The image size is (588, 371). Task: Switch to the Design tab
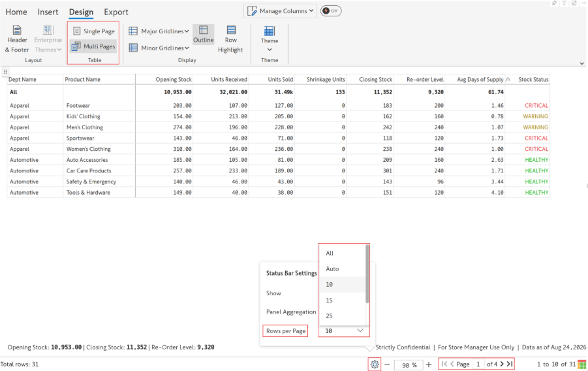pyautogui.click(x=81, y=12)
